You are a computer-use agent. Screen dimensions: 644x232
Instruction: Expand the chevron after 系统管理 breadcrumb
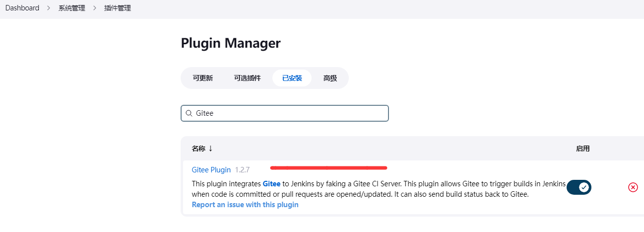click(95, 8)
